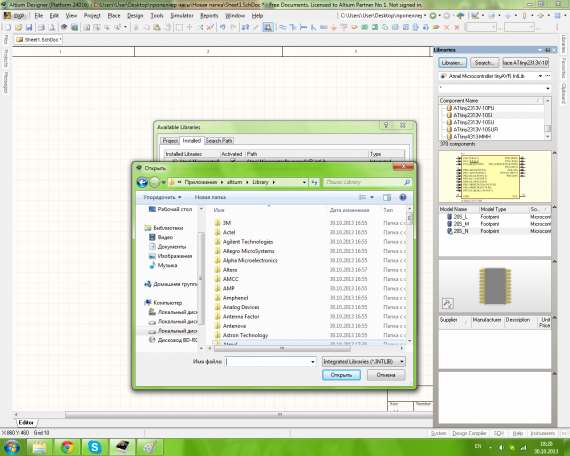Click the Paste clipboard icon
570x456 pixels.
pos(157,27)
